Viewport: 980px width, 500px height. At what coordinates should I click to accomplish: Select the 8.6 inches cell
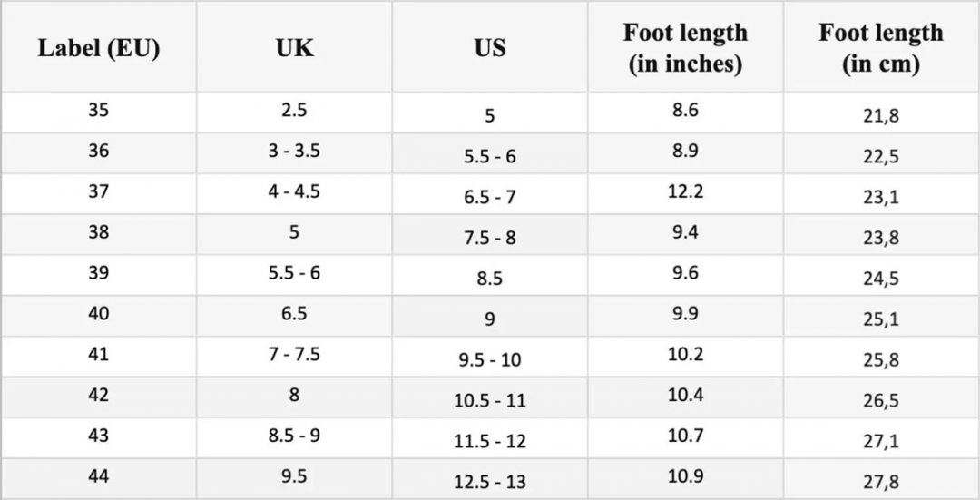pos(686,113)
